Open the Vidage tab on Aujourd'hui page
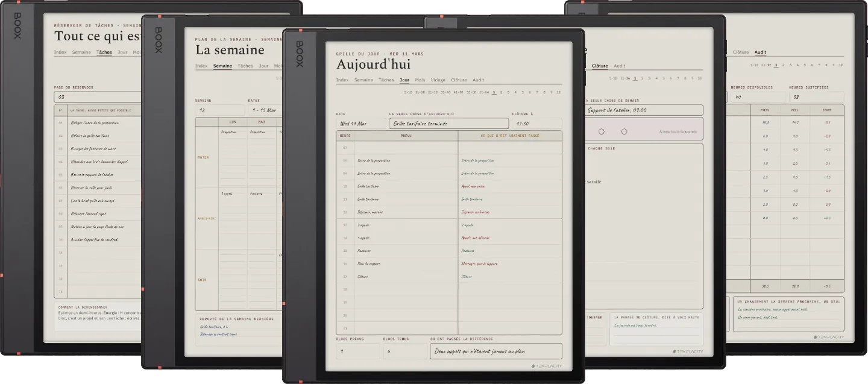This screenshot has height=384, width=868. [x=438, y=80]
